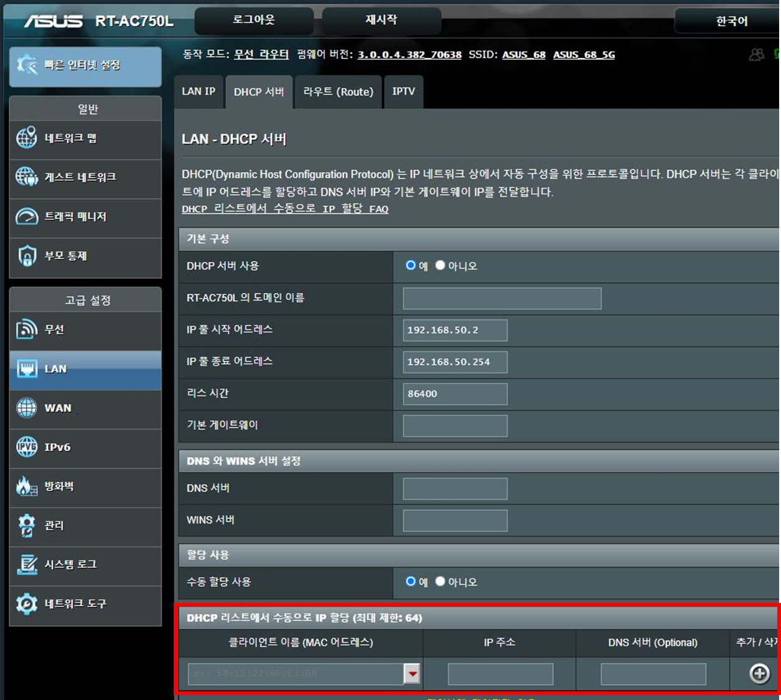The image size is (781, 700).
Task: Click the WAN globe icon
Action: (27, 408)
